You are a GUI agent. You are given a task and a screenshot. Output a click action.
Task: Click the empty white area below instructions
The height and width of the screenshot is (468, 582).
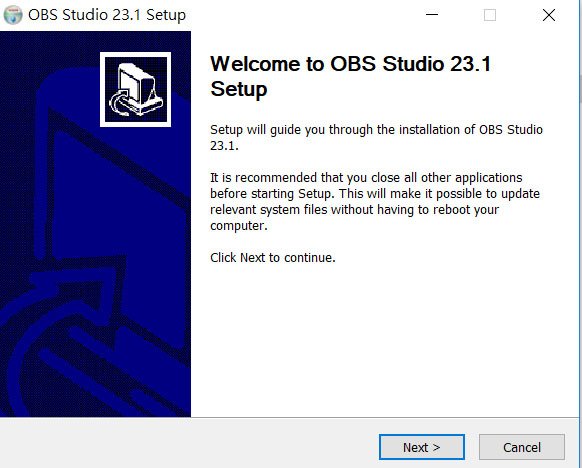pos(384,340)
